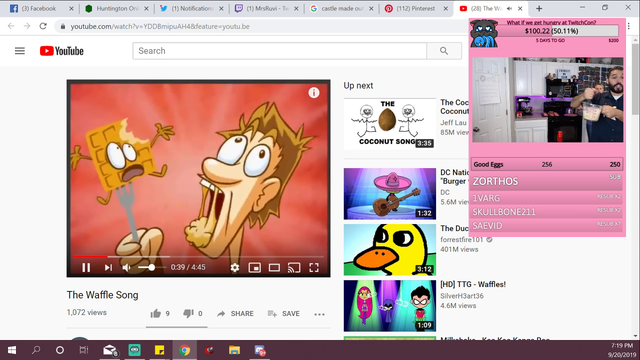
Task: Open forrestfire101 channel link
Action: click(461, 240)
